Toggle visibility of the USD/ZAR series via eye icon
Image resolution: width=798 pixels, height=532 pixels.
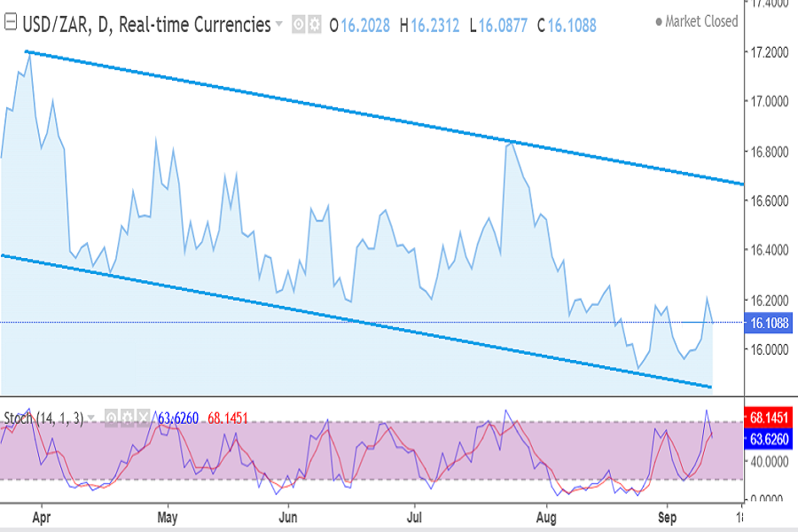click(x=299, y=25)
